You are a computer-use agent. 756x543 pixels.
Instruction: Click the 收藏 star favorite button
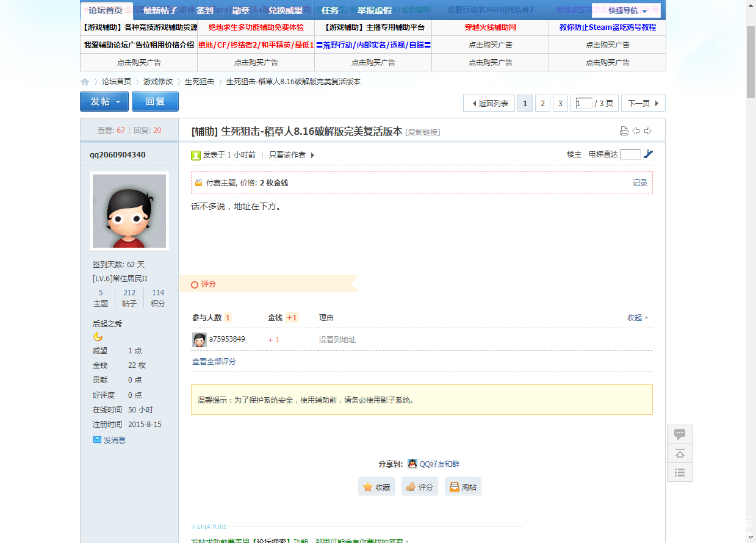376,487
